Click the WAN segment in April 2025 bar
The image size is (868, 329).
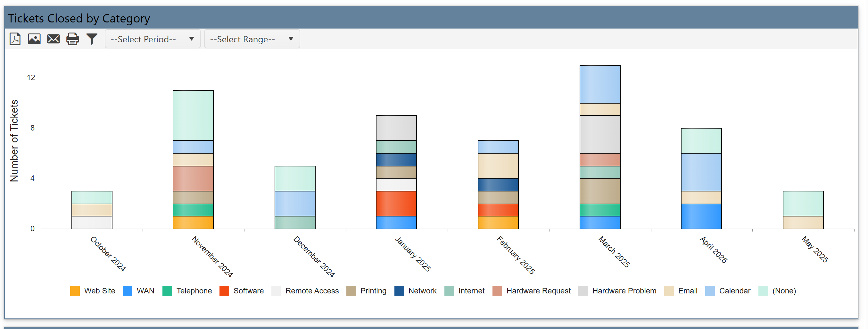coord(701,216)
